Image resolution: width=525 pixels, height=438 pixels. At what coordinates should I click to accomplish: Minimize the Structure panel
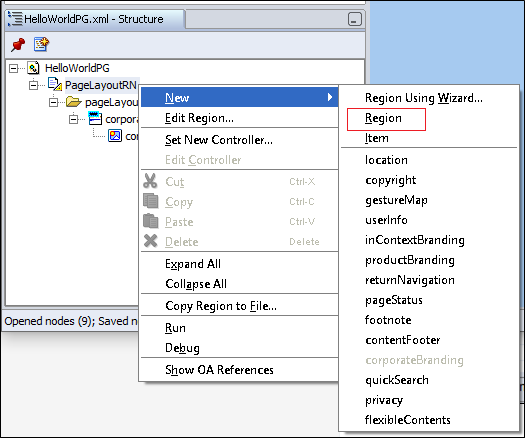coord(355,19)
